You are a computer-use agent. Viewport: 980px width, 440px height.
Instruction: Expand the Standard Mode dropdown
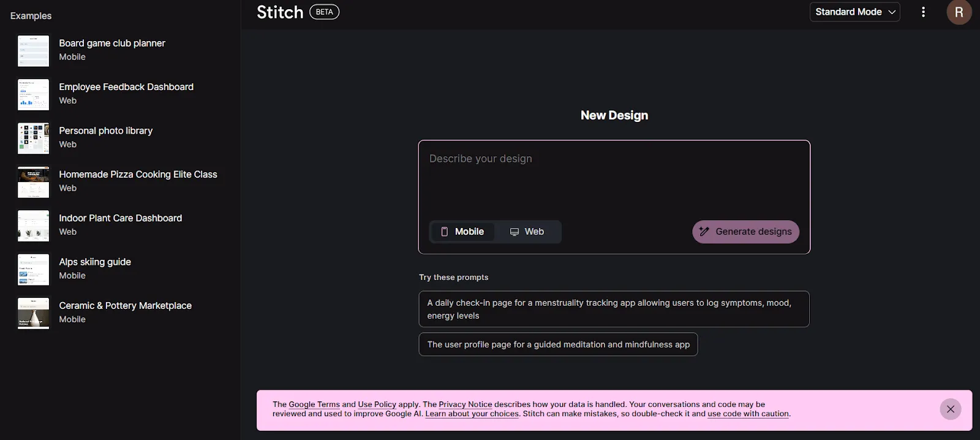[854, 12]
